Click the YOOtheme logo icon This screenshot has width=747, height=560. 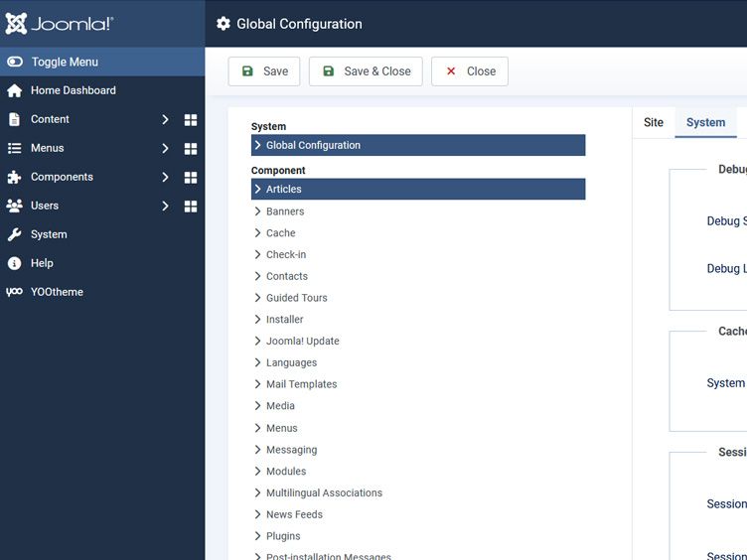coord(14,292)
